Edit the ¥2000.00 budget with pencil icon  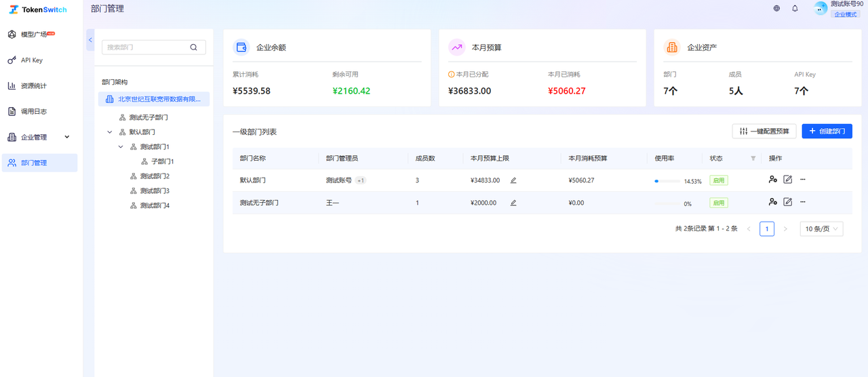coord(513,203)
